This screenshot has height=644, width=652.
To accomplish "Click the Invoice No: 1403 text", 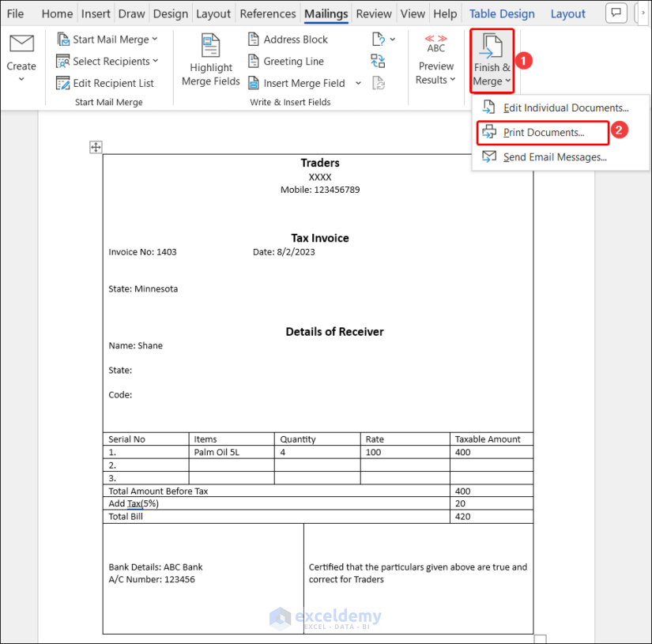I will pos(142,251).
